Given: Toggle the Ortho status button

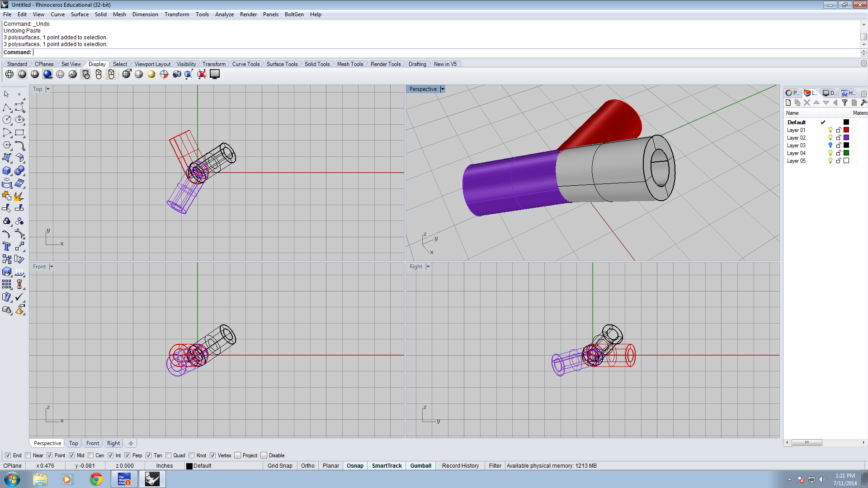Looking at the screenshot, I should [x=308, y=466].
